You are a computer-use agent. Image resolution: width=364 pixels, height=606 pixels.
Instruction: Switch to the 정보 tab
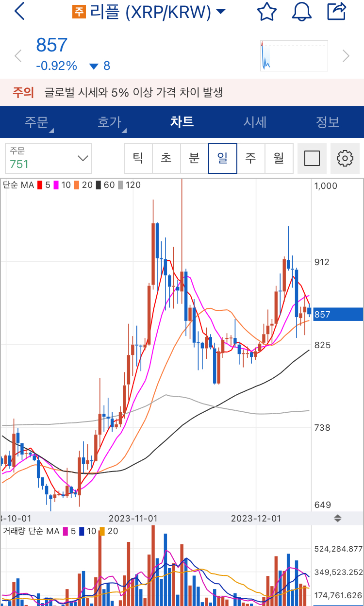click(x=328, y=121)
